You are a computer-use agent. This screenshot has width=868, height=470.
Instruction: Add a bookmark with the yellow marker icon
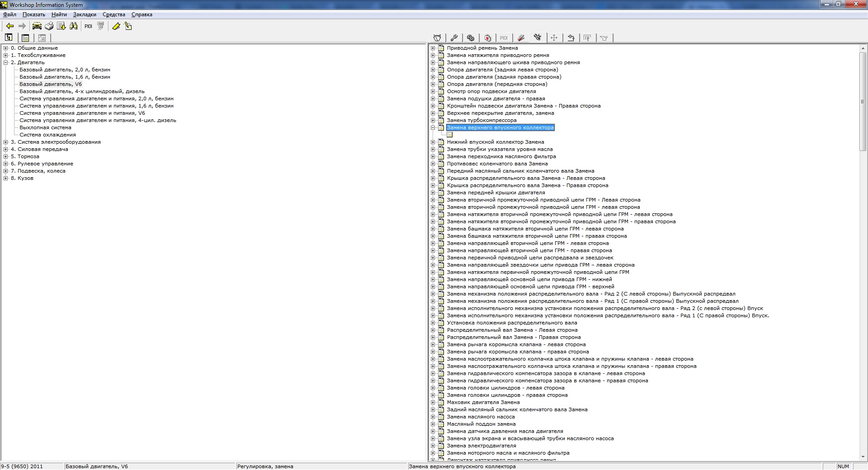[116, 26]
